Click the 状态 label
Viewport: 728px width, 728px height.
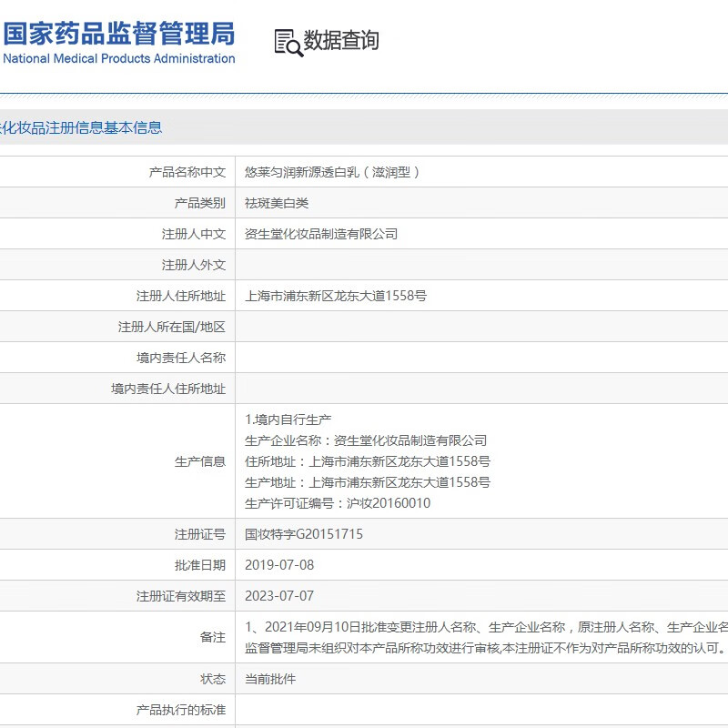pyautogui.click(x=213, y=679)
